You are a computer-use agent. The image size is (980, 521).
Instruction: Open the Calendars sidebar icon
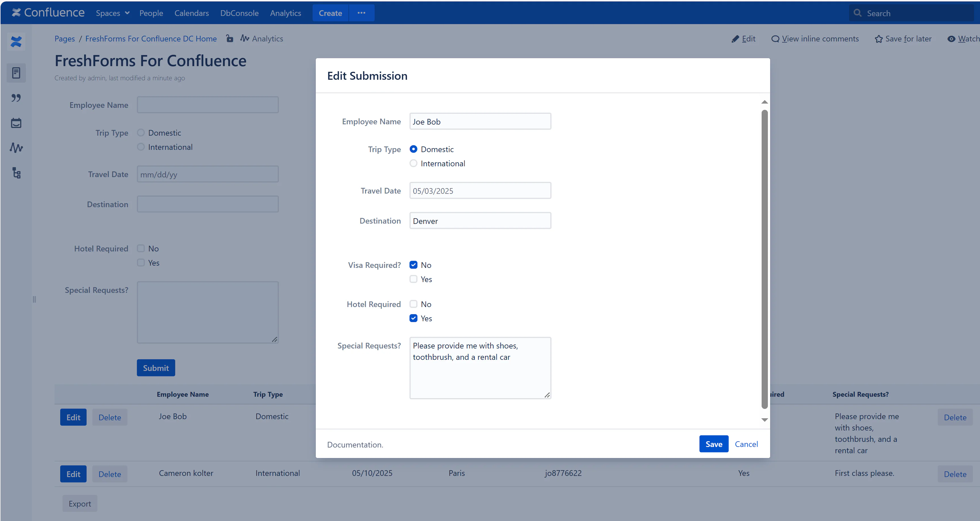[16, 123]
